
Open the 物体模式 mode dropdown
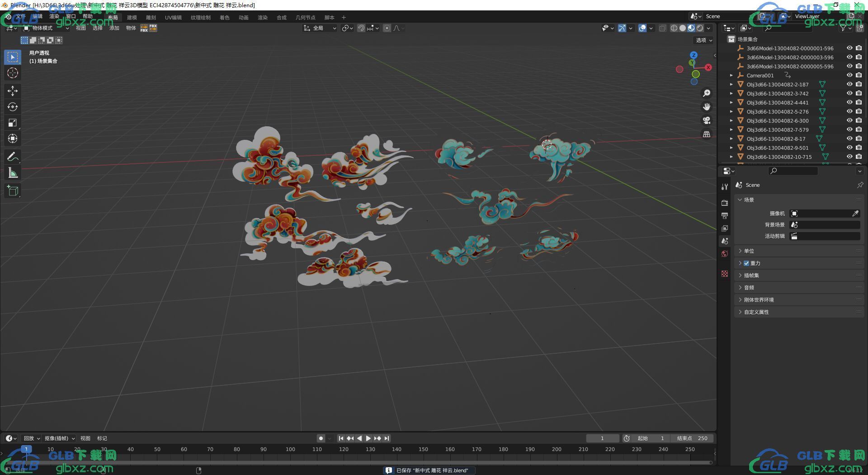[x=46, y=28]
